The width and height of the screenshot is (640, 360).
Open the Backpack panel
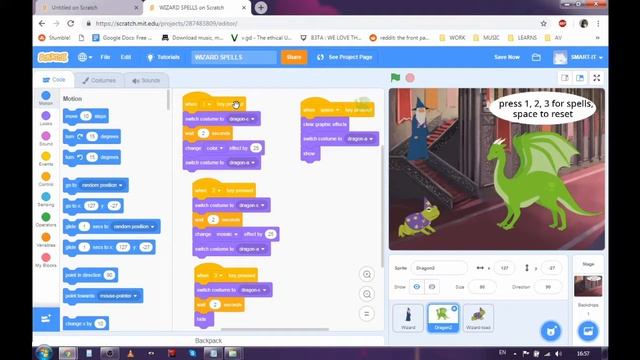point(208,340)
